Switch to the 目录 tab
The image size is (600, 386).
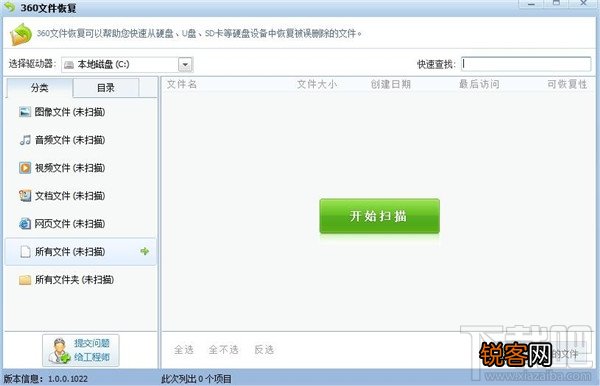pos(106,88)
